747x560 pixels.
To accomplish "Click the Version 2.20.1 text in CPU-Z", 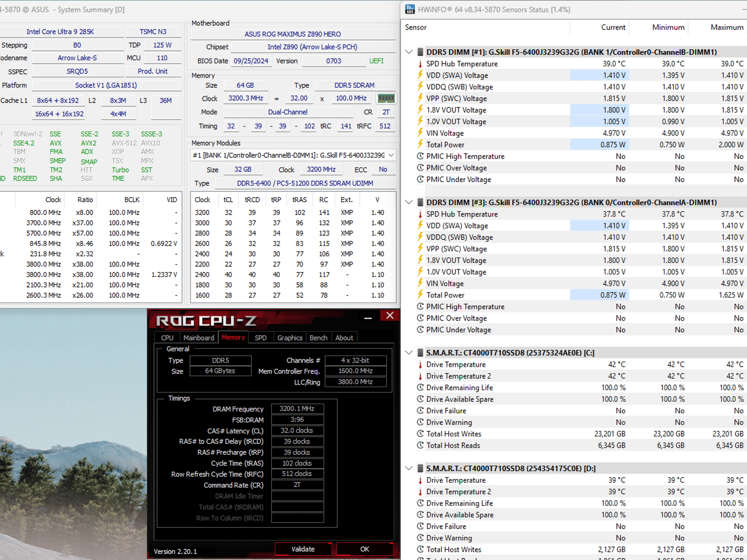I will click(175, 551).
